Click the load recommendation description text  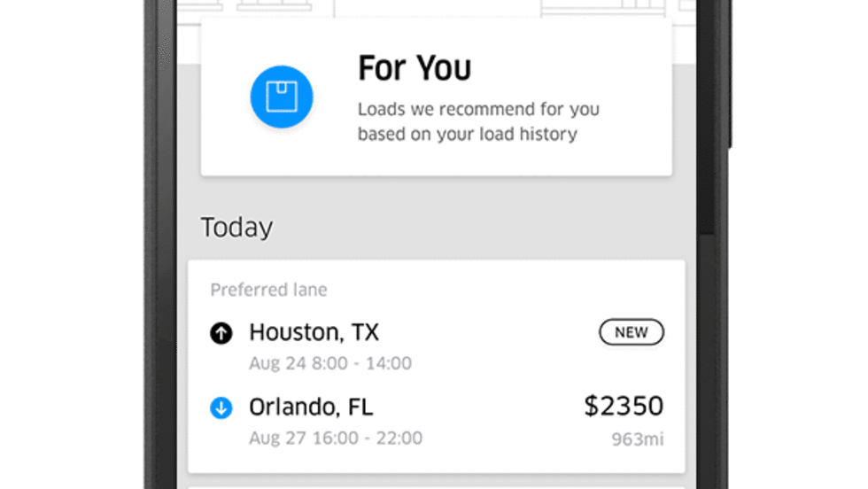478,122
